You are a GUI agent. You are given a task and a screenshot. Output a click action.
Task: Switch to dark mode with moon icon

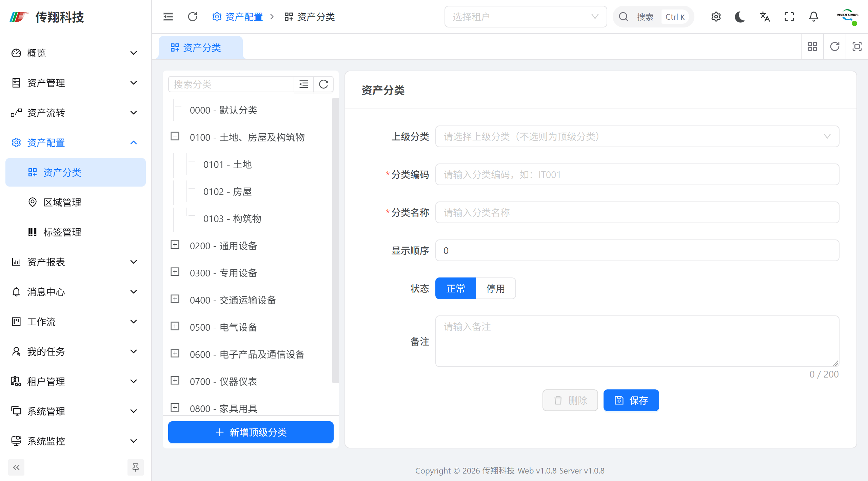pyautogui.click(x=740, y=17)
